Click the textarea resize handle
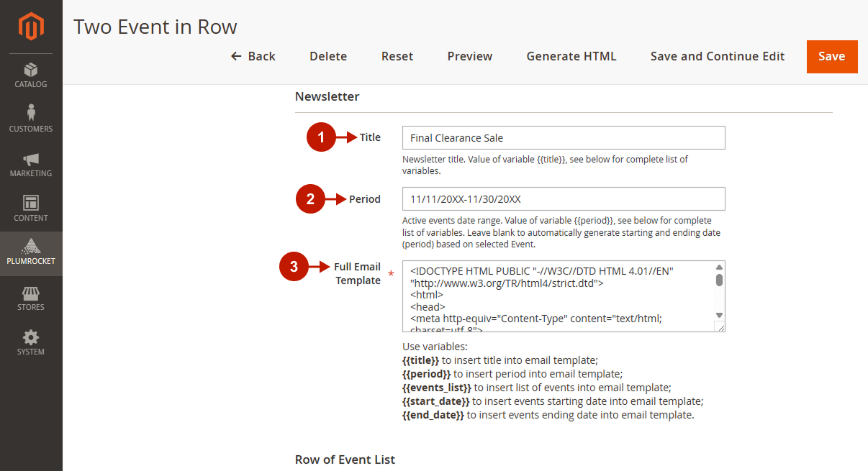The width and height of the screenshot is (868, 471). (x=720, y=326)
